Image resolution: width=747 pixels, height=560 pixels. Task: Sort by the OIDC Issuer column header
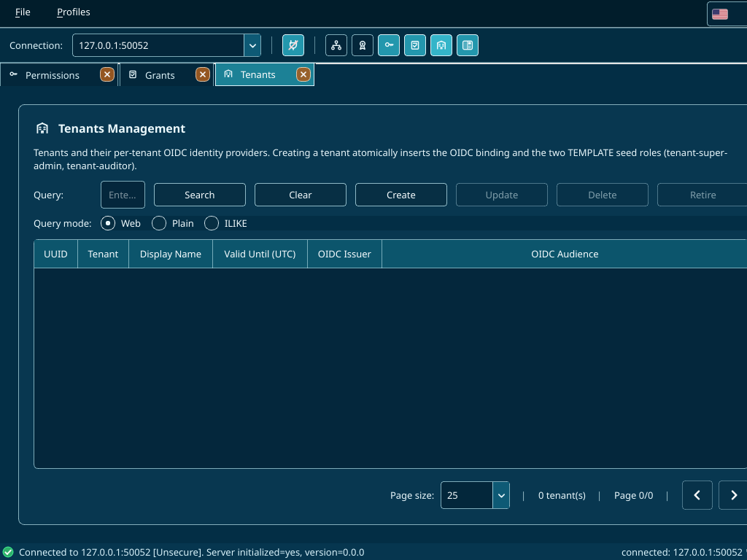pos(344,254)
